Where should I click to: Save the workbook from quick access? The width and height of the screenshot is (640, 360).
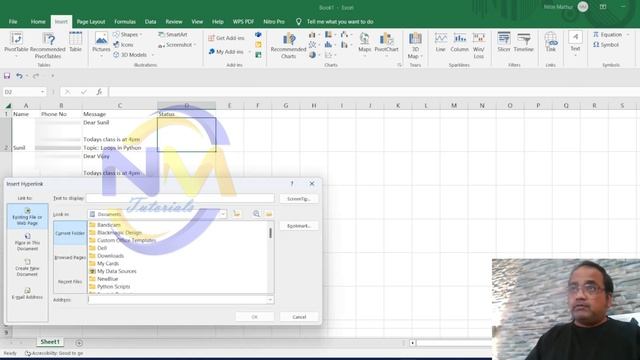tap(7, 76)
